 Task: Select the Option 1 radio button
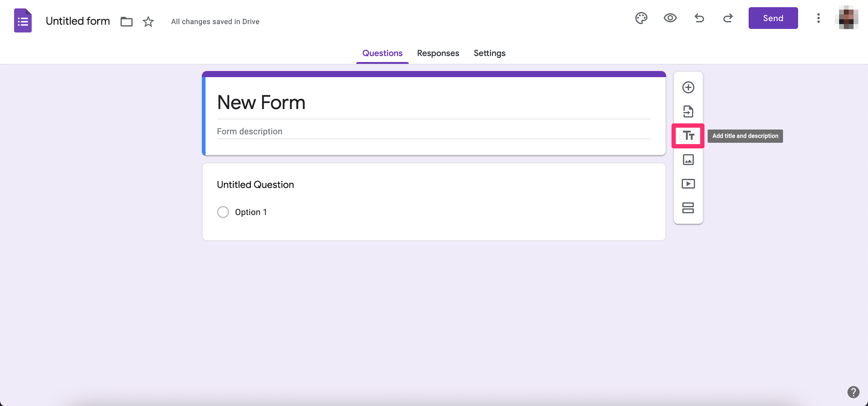tap(223, 212)
